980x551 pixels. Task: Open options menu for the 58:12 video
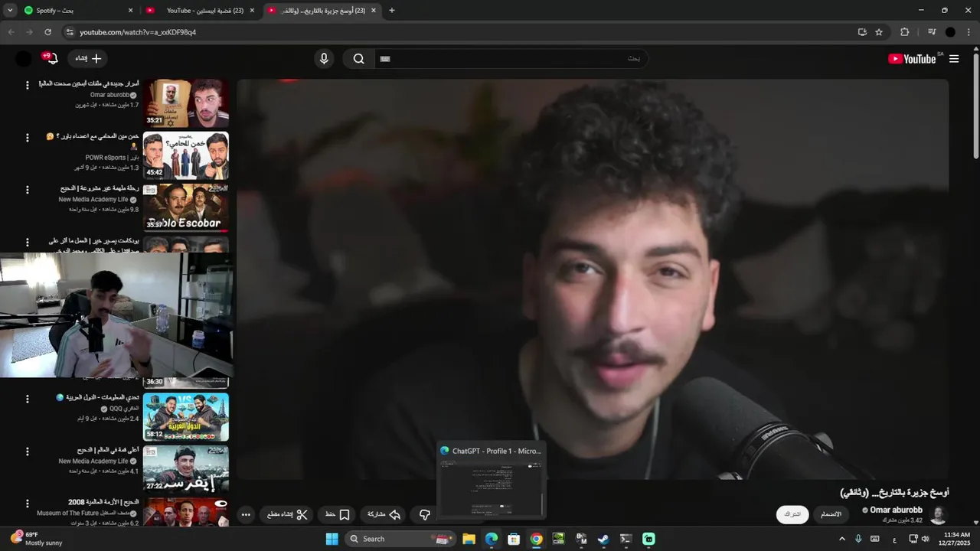(x=28, y=399)
